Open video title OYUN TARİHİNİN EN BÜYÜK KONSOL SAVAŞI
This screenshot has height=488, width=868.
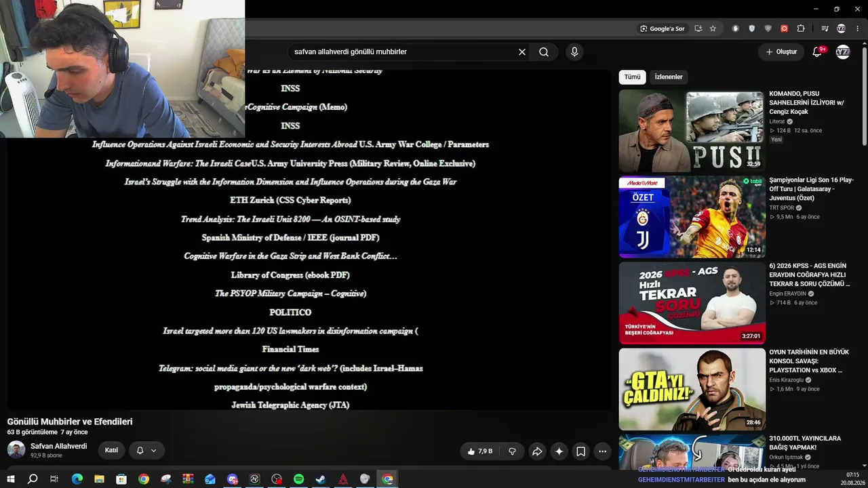809,361
